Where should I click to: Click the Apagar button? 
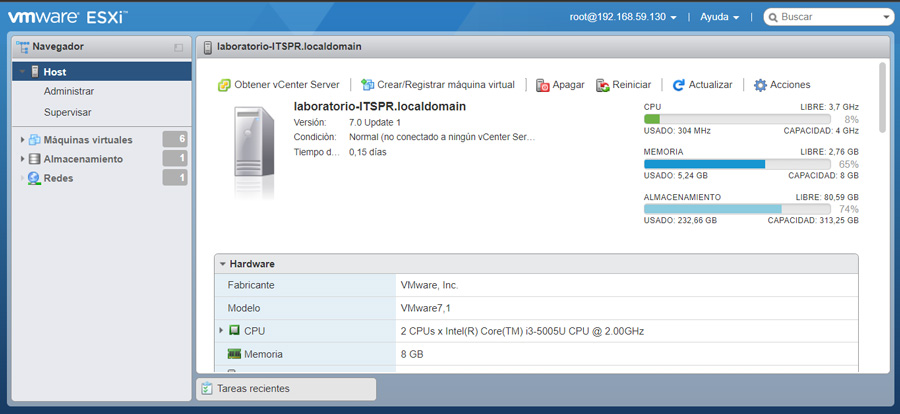(x=560, y=85)
